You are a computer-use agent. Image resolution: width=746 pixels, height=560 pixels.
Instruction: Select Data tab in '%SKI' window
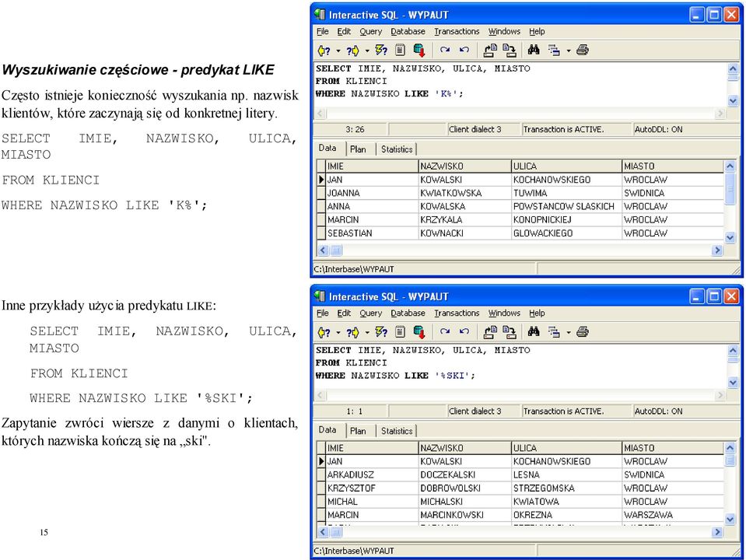coord(327,429)
